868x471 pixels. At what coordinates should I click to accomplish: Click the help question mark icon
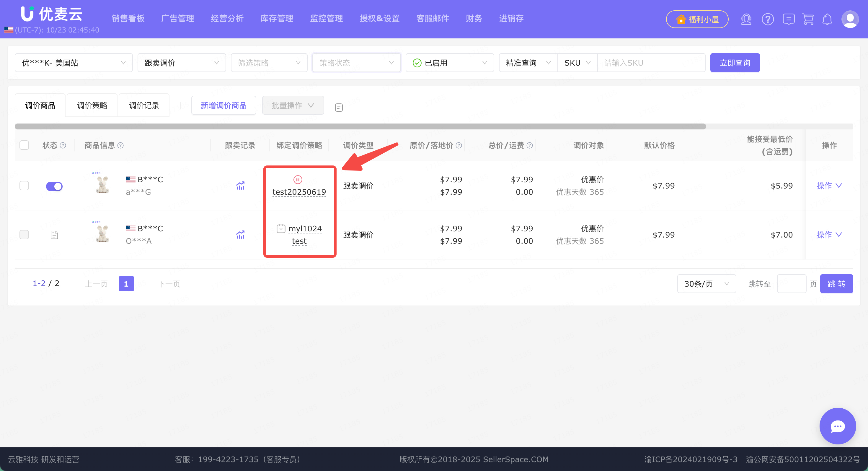(768, 19)
